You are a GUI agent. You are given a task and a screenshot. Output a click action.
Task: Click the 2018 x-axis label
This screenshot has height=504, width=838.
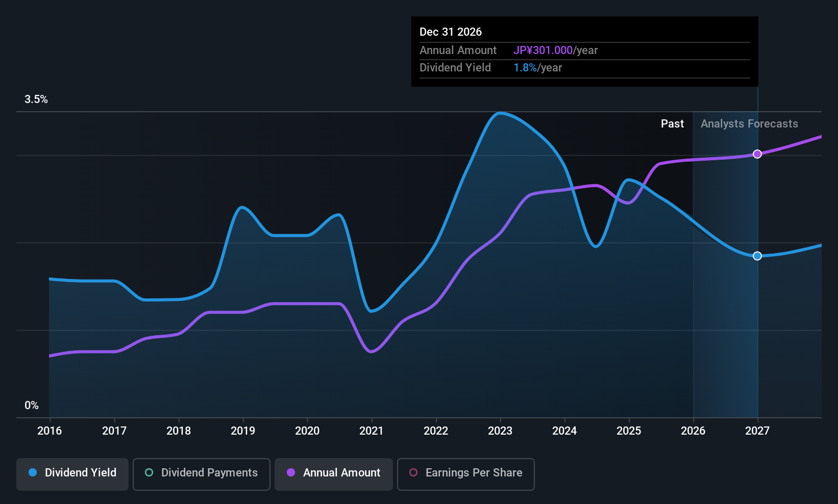pos(179,431)
